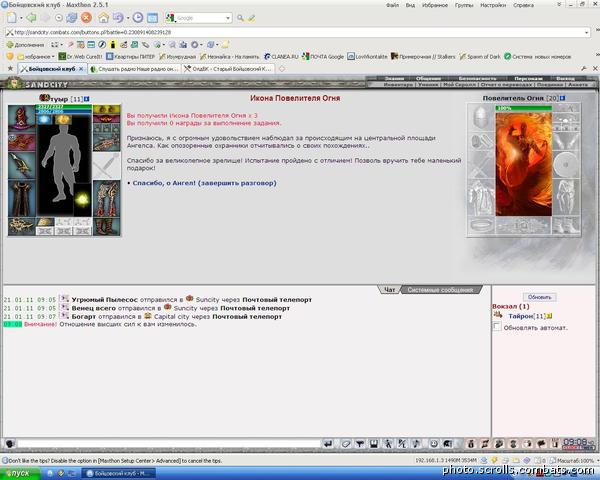
Task: Open the History clock icon in the toolbar
Action: coord(138,18)
